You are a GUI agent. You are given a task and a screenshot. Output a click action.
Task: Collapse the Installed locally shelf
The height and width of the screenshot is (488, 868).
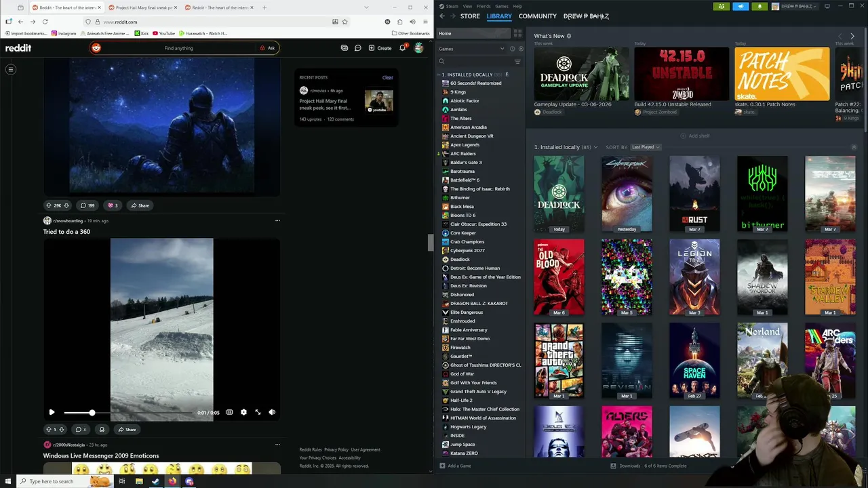point(854,147)
